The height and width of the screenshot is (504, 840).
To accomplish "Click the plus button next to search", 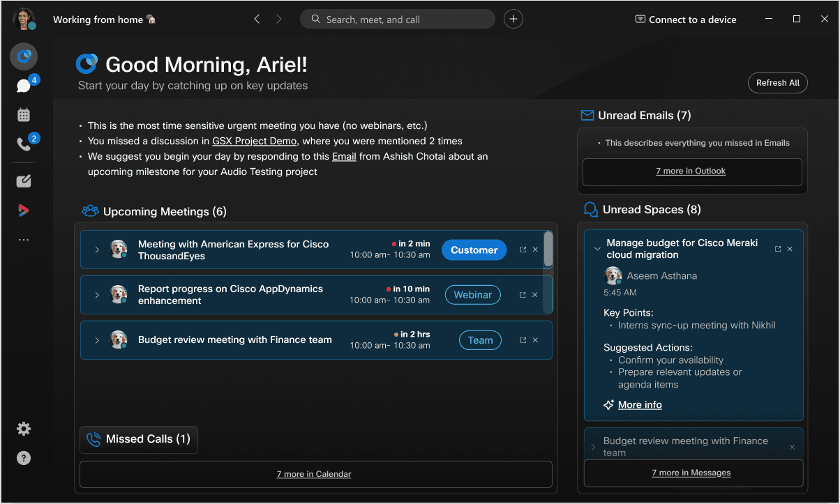I will 513,20.
